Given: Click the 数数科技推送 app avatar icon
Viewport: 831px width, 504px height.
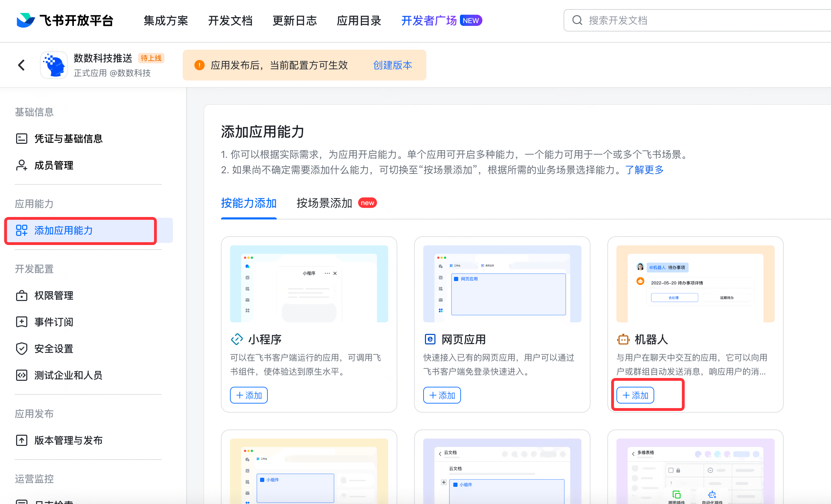Looking at the screenshot, I should coord(54,65).
